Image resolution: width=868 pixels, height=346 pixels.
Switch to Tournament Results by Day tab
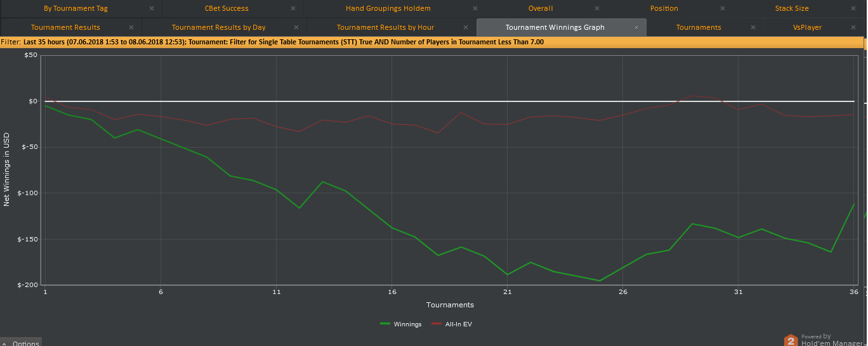tap(219, 28)
